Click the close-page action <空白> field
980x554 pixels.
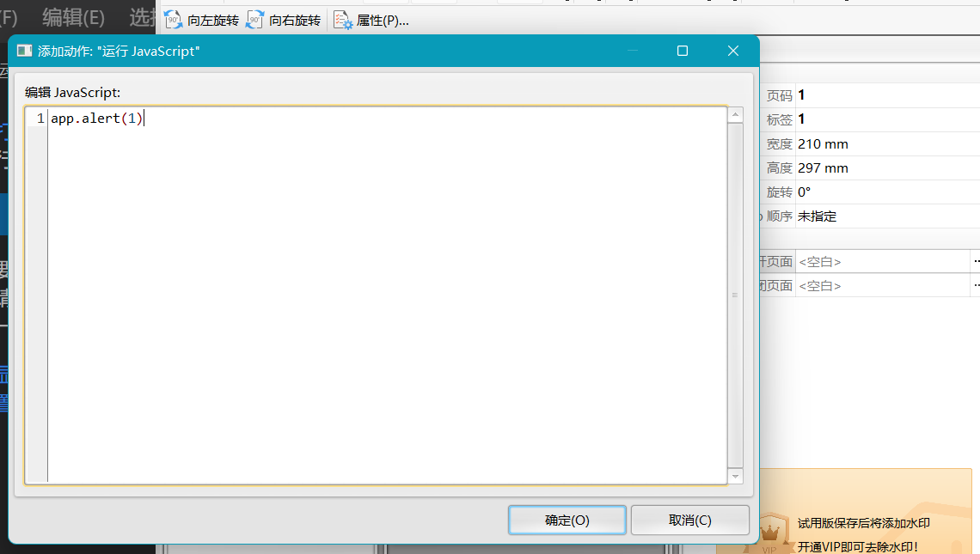click(x=883, y=285)
